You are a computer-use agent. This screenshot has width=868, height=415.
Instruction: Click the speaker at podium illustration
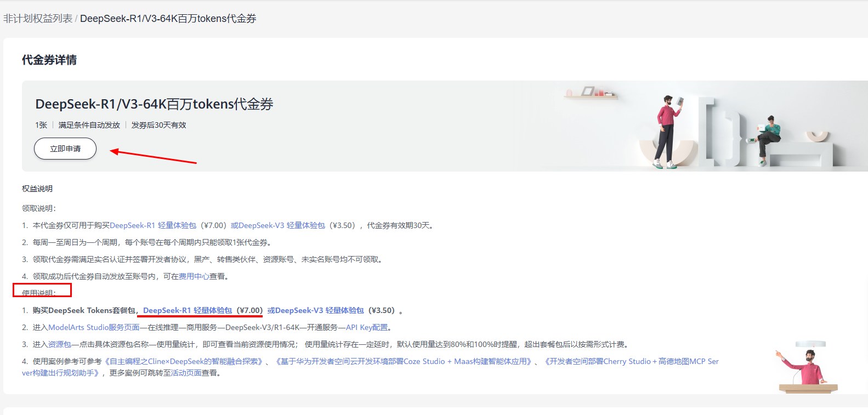(x=807, y=367)
